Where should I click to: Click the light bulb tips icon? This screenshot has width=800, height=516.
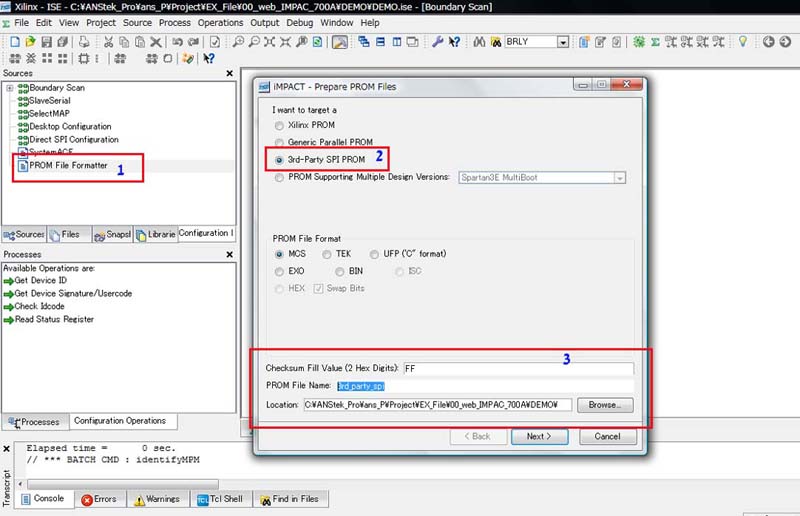point(743,41)
